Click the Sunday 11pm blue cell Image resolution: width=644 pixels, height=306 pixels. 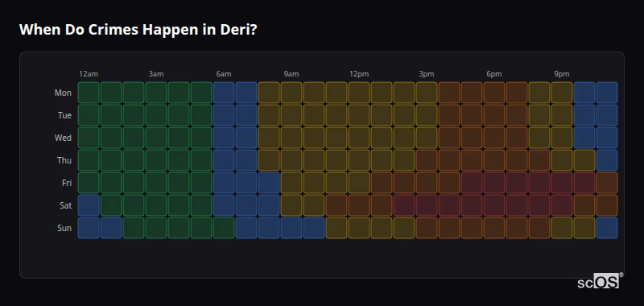point(607,228)
